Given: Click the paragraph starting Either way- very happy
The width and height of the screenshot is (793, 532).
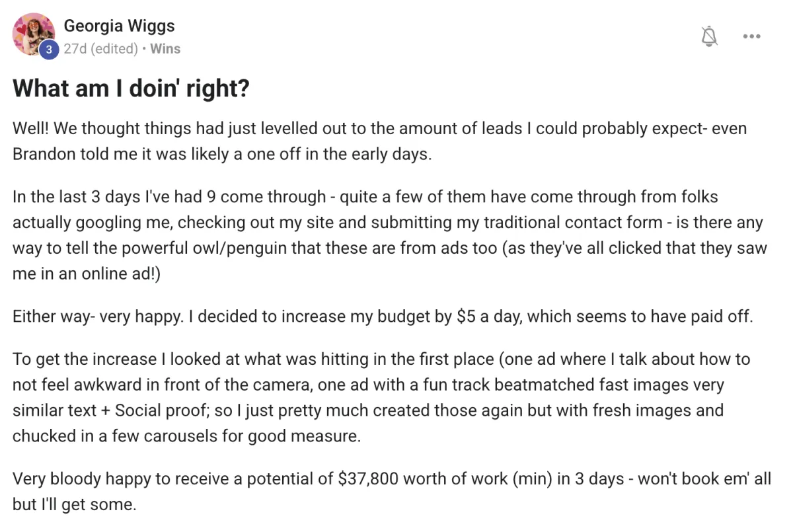Looking at the screenshot, I should (382, 316).
